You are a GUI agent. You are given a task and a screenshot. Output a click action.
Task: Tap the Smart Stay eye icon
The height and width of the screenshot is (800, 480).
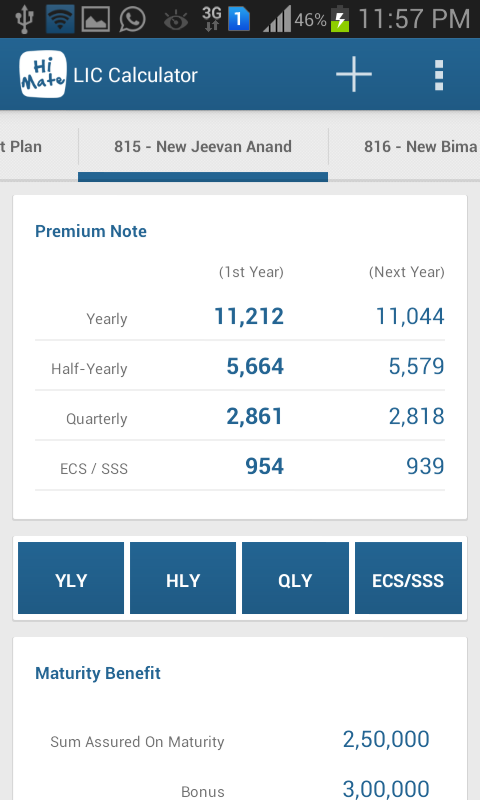[175, 20]
